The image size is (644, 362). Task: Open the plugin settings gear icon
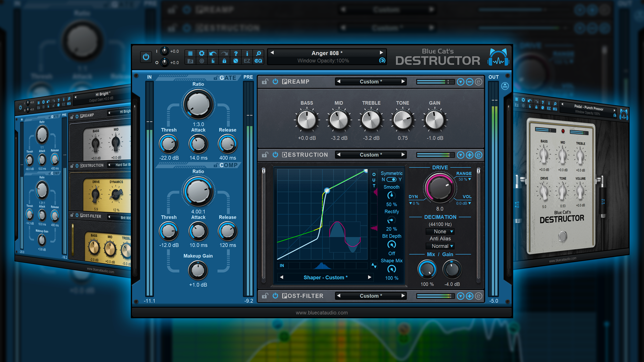(x=202, y=53)
